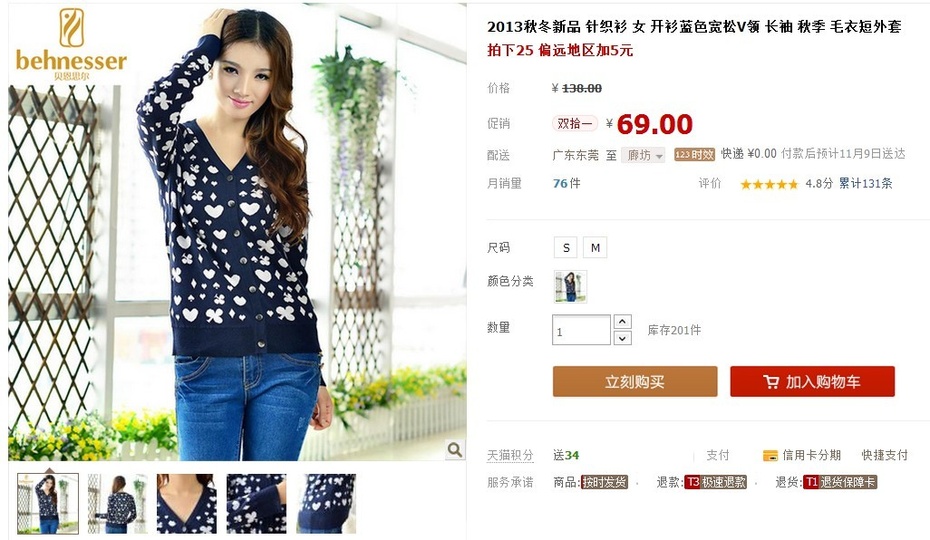Viewport: 930px width, 540px height.
Task: Click the 双拾一 promotion tag
Action: click(575, 123)
